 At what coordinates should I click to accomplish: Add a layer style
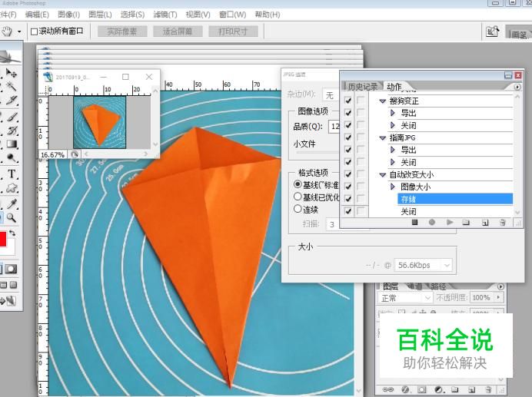[405, 389]
